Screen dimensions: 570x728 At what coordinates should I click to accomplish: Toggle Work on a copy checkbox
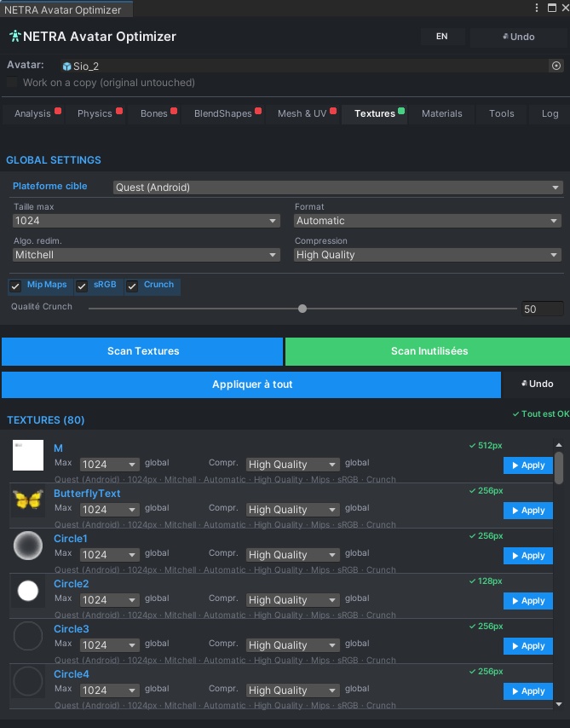[x=12, y=83]
